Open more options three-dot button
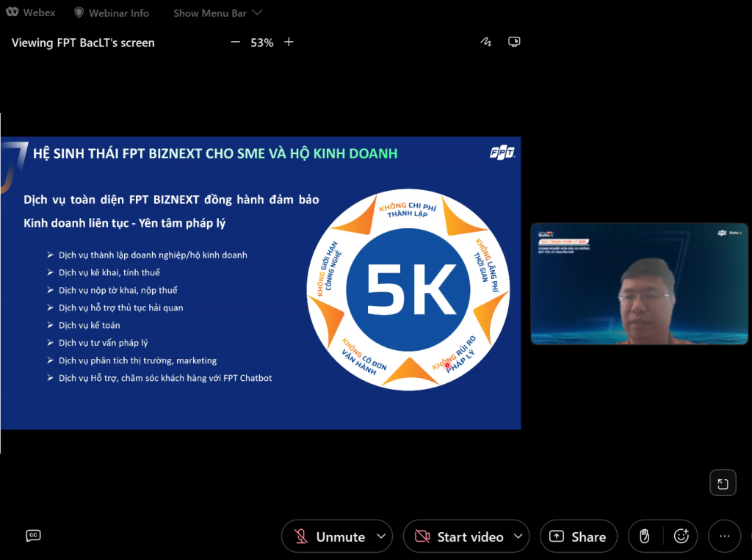Image resolution: width=752 pixels, height=560 pixels. coord(725,537)
